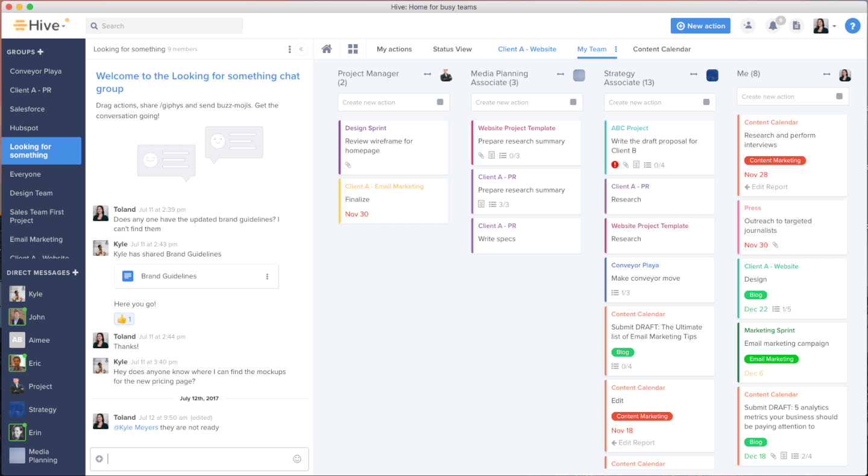Screen dimensions: 868x476
Task: Click Edit Report on the Nov 18 Edit card
Action: [x=633, y=443]
